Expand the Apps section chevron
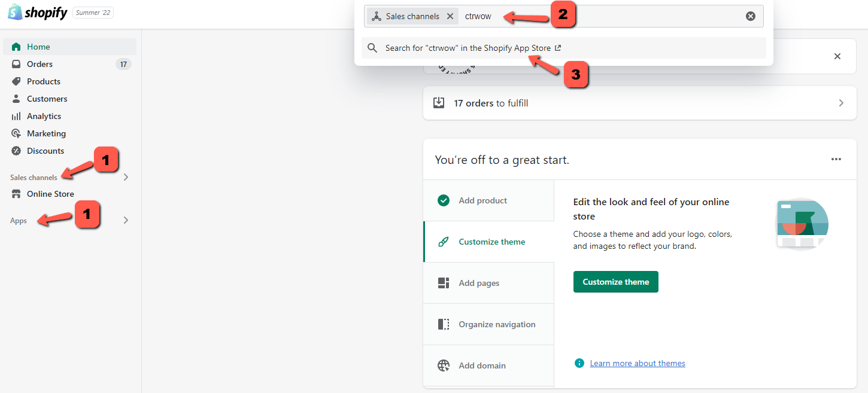Viewport: 868px width, 393px height. click(126, 220)
